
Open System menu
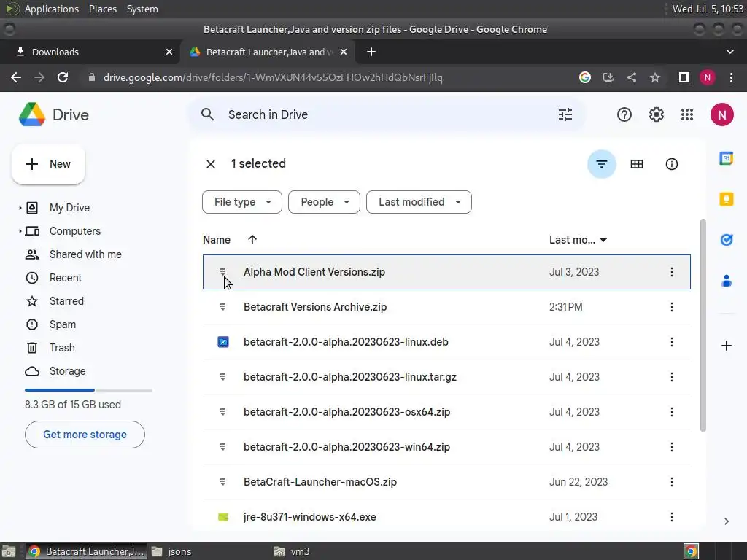click(x=142, y=9)
